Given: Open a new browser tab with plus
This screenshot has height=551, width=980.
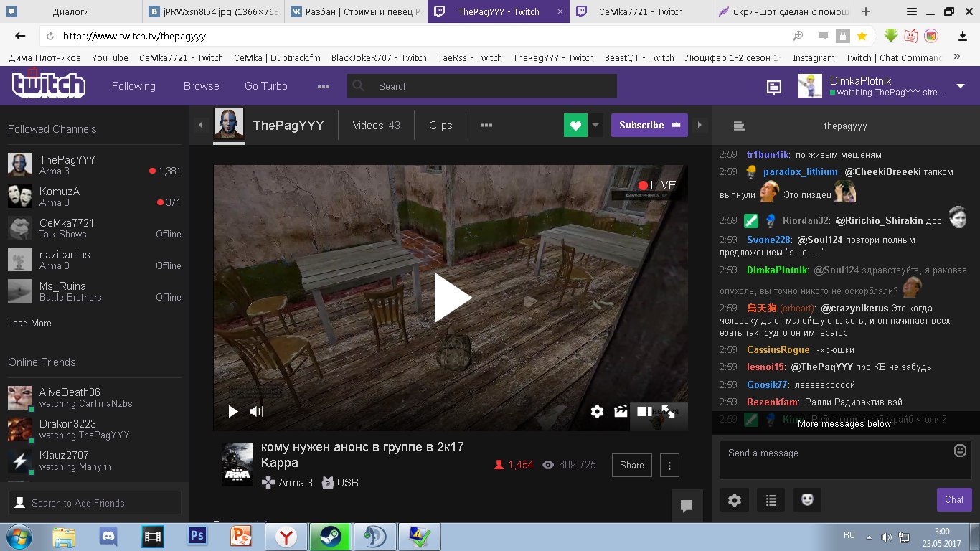Looking at the screenshot, I should 866,11.
